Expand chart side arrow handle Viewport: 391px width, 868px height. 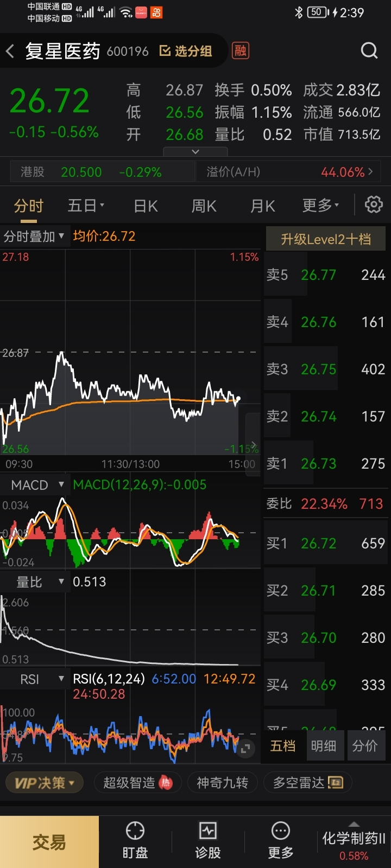click(x=253, y=445)
